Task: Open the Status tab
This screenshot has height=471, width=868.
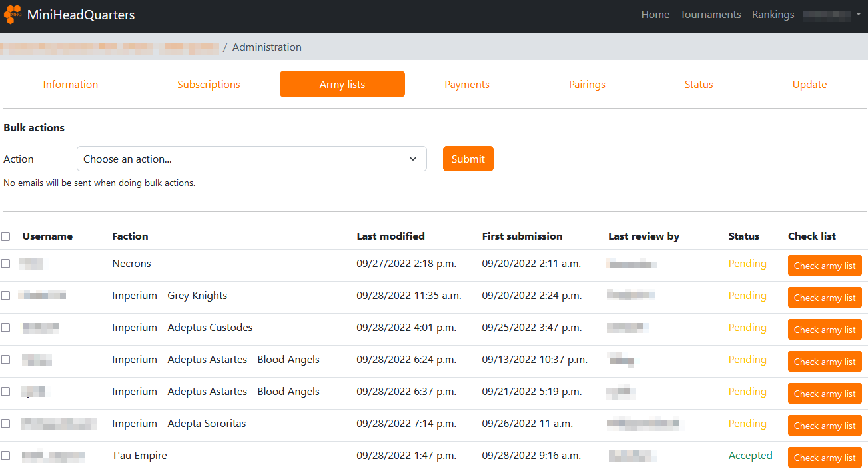Action: click(x=699, y=85)
